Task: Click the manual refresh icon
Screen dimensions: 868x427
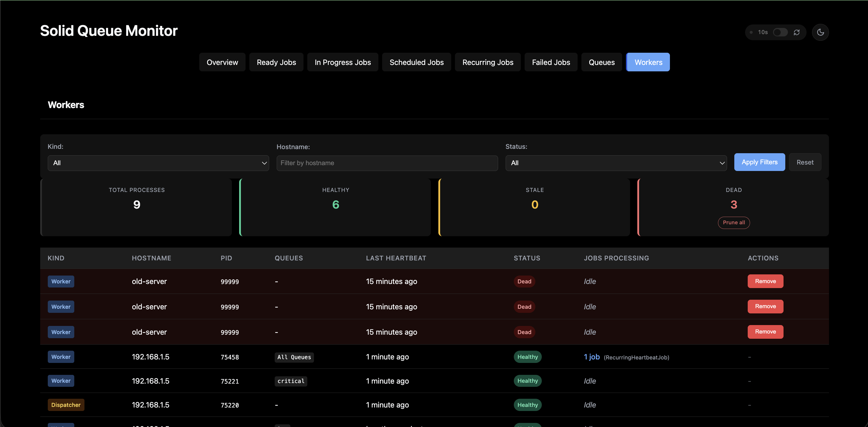Action: pos(797,32)
